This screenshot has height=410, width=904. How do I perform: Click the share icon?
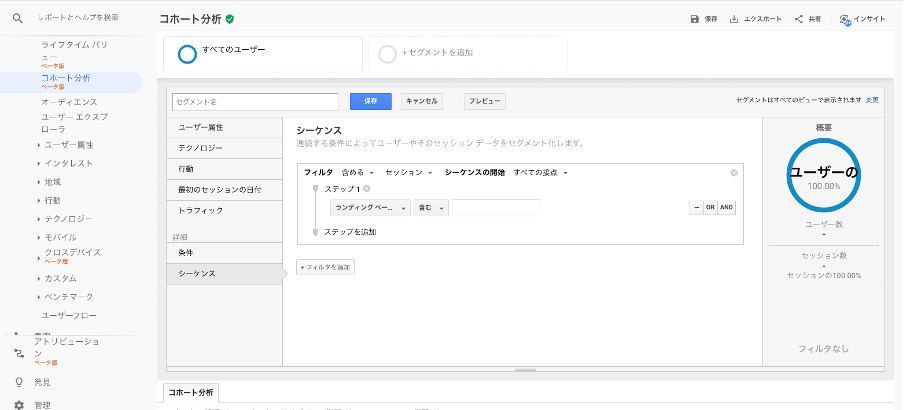pos(799,19)
